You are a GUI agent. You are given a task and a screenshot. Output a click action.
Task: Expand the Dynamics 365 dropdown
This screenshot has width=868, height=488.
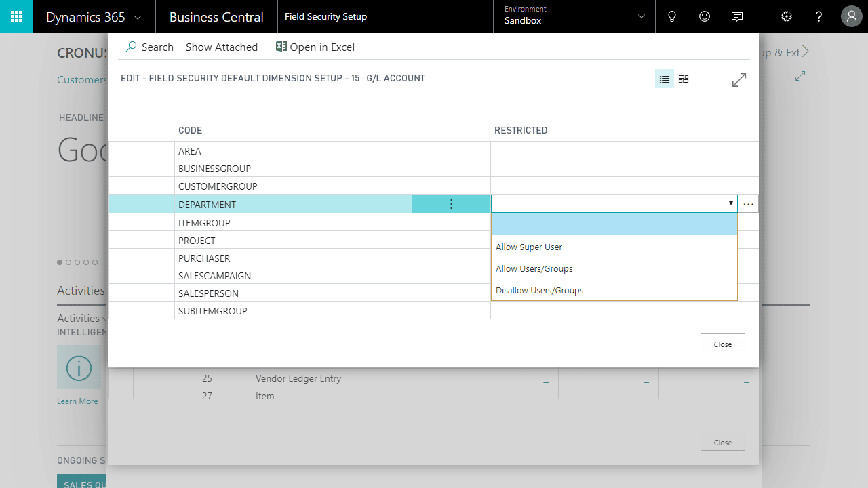coord(138,17)
